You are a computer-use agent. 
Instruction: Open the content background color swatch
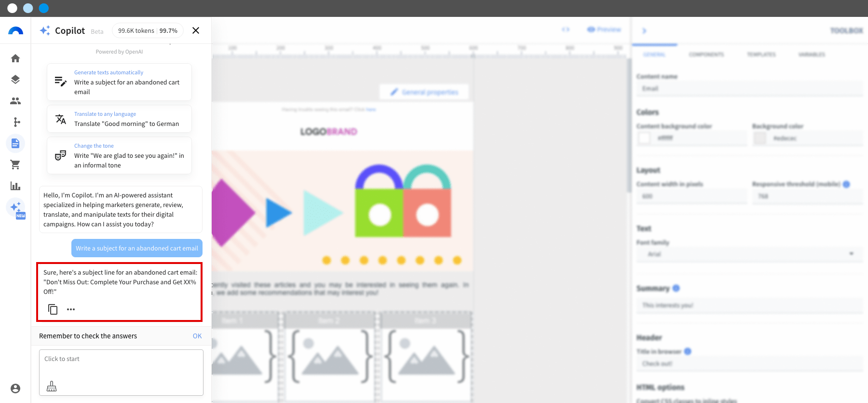pos(644,138)
